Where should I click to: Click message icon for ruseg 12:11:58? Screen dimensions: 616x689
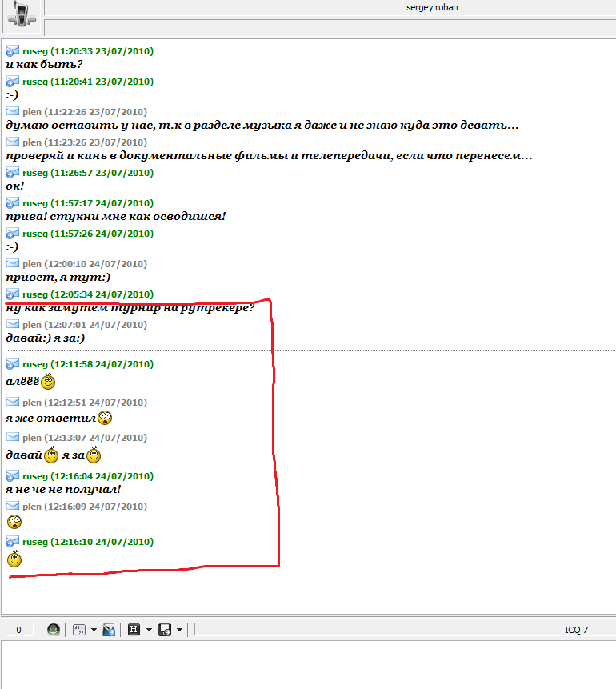tap(13, 364)
